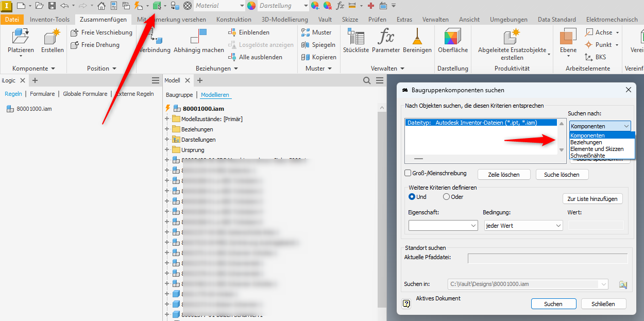The height and width of the screenshot is (321, 644).
Task: Click the Kopieren tool in Muster panel
Action: point(319,57)
